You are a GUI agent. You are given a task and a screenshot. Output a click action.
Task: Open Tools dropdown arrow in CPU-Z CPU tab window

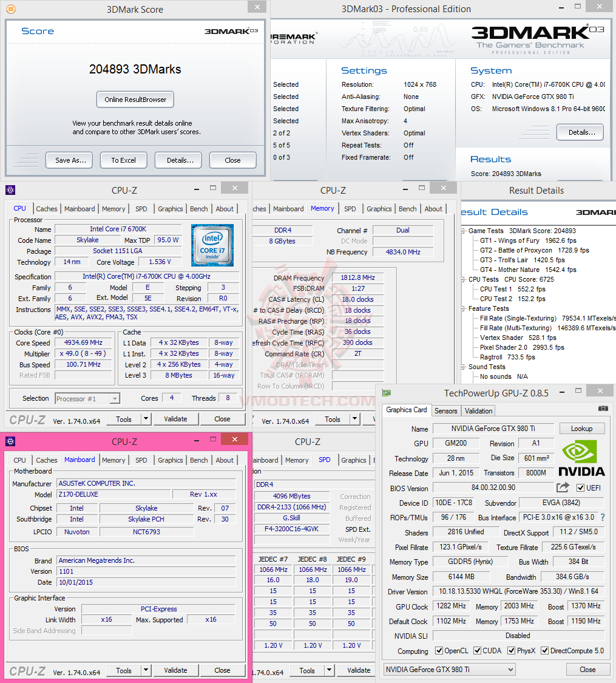pyautogui.click(x=146, y=419)
